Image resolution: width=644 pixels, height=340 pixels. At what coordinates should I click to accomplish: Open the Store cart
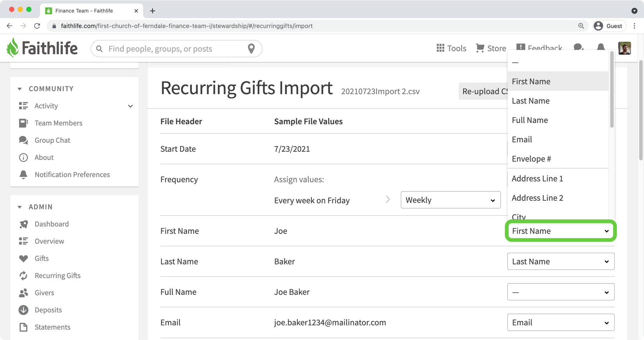click(491, 48)
